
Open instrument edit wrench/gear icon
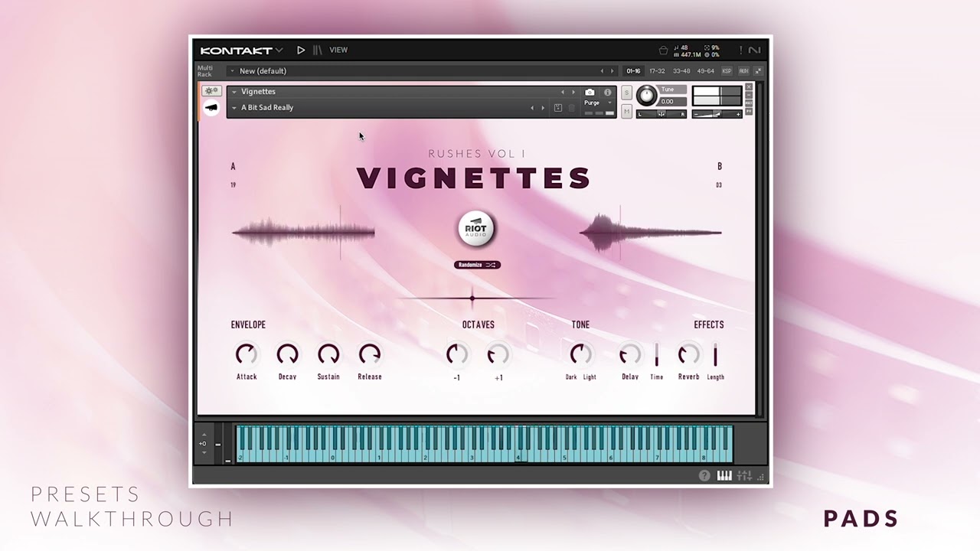coord(211,91)
